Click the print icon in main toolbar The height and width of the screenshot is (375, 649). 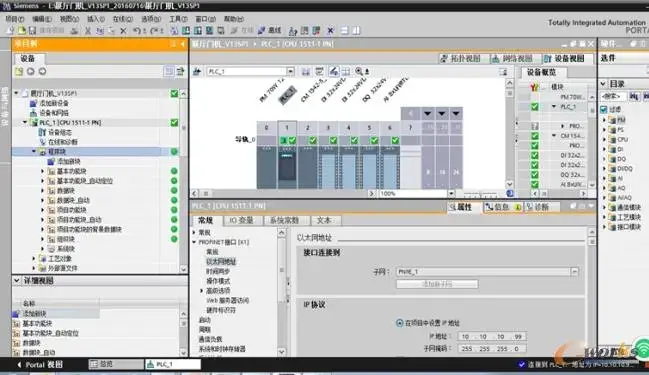pos(74,31)
